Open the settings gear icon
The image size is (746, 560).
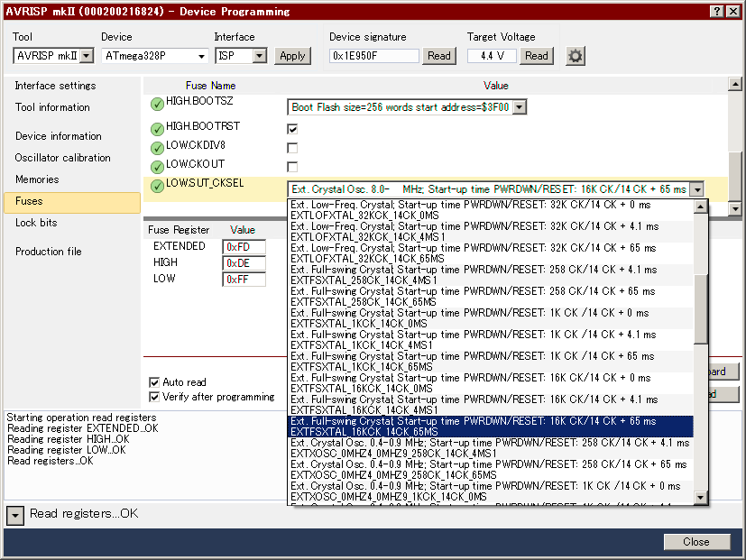tap(576, 56)
